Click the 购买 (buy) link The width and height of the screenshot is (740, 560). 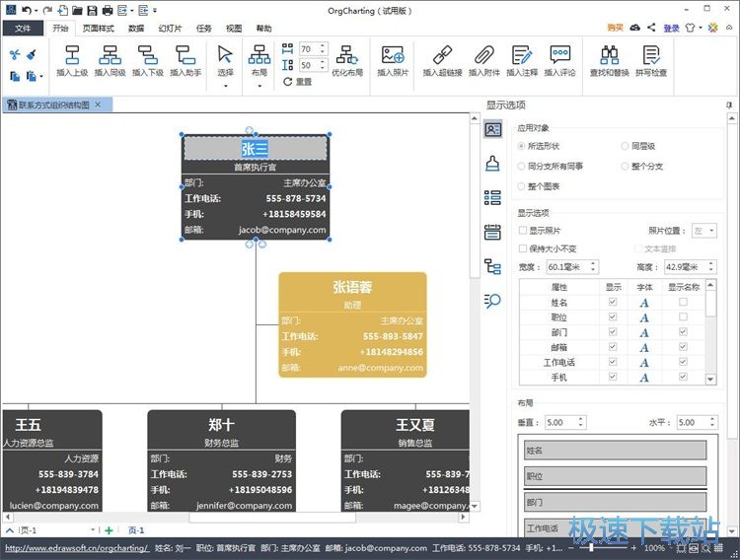pyautogui.click(x=616, y=29)
